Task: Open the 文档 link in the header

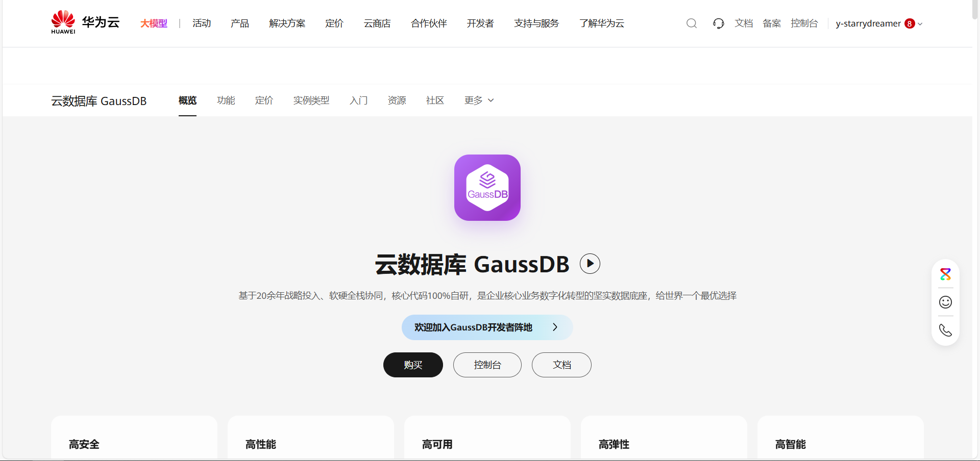Action: pyautogui.click(x=744, y=23)
